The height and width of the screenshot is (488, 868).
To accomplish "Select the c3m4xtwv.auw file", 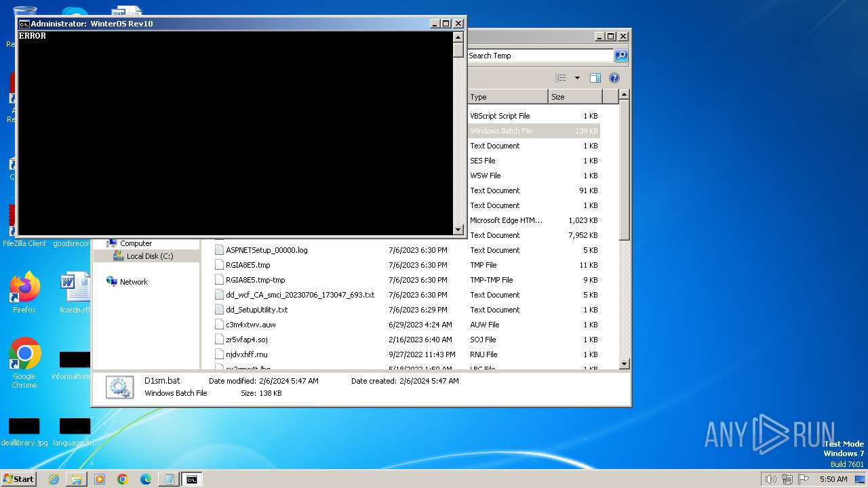I will 250,325.
